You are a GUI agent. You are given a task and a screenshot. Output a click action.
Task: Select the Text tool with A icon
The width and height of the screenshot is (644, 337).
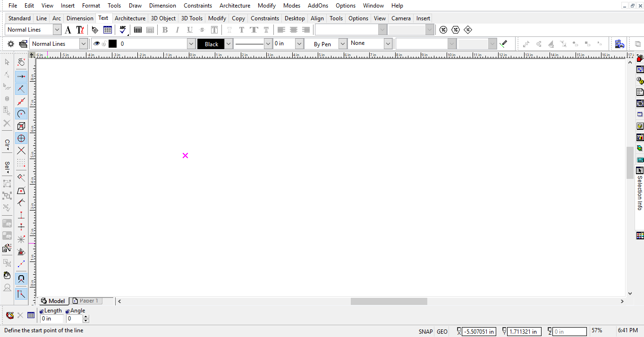[x=68, y=30]
